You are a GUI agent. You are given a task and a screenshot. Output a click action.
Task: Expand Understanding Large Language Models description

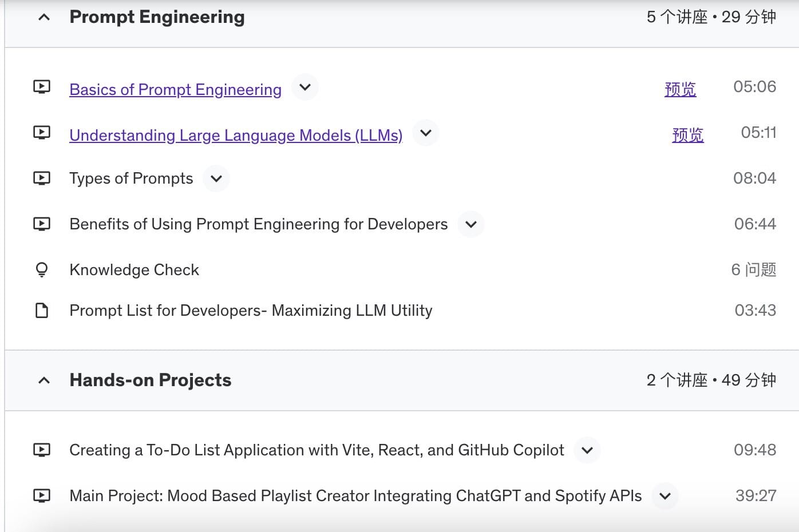click(x=426, y=133)
